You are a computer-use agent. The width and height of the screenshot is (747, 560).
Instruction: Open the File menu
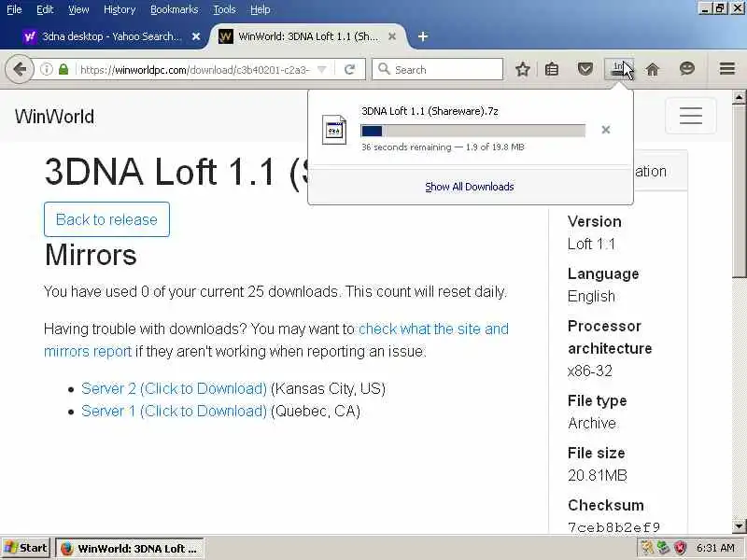[14, 9]
